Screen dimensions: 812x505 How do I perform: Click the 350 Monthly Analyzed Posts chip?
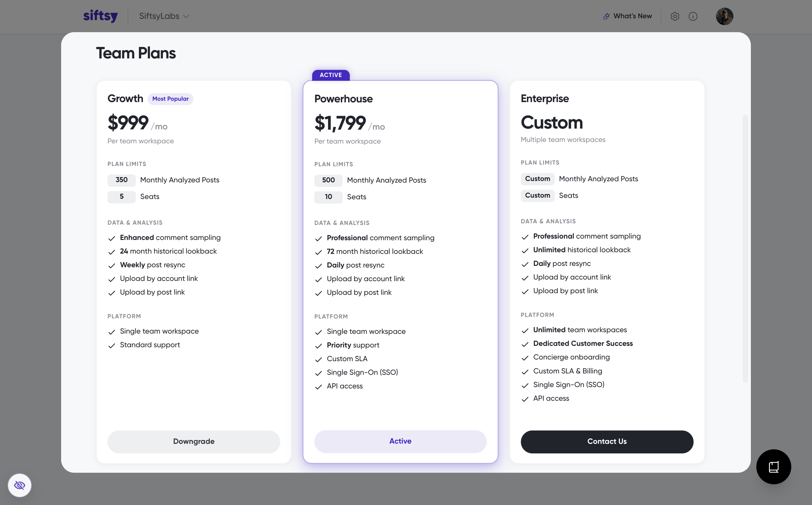[121, 180]
